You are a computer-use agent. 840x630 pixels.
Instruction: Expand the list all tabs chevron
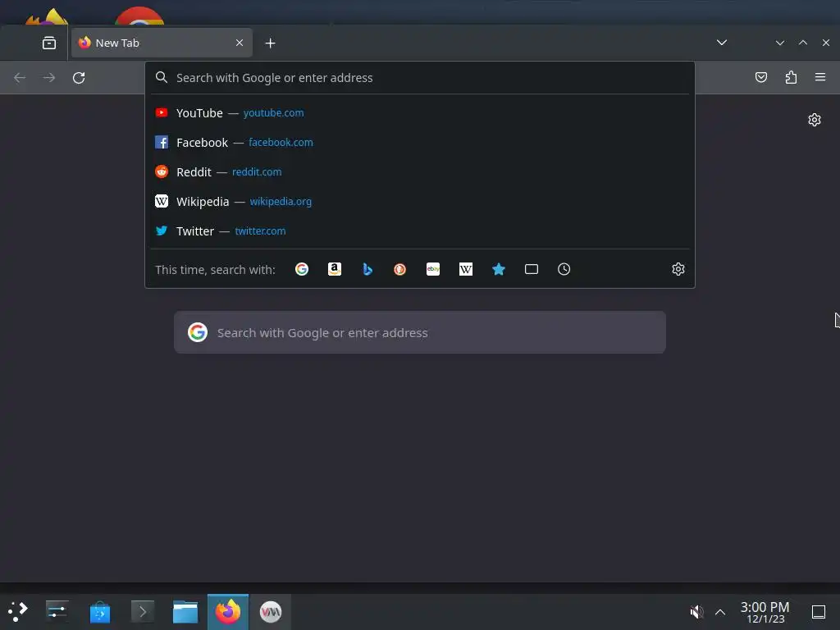coord(722,43)
